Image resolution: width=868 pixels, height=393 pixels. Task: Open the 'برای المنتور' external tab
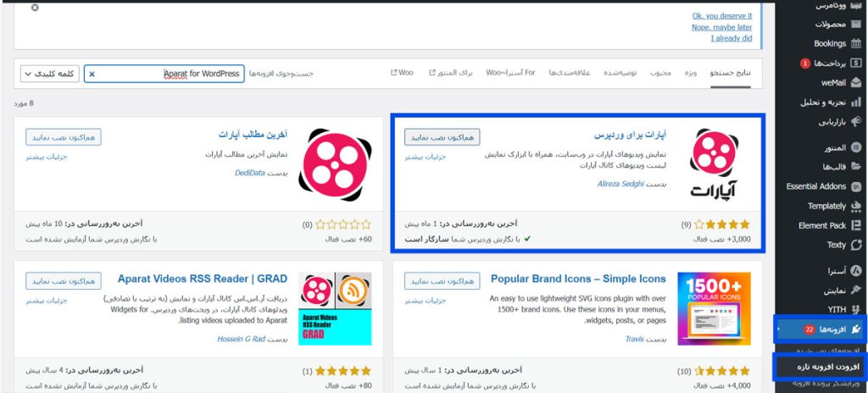pyautogui.click(x=451, y=73)
